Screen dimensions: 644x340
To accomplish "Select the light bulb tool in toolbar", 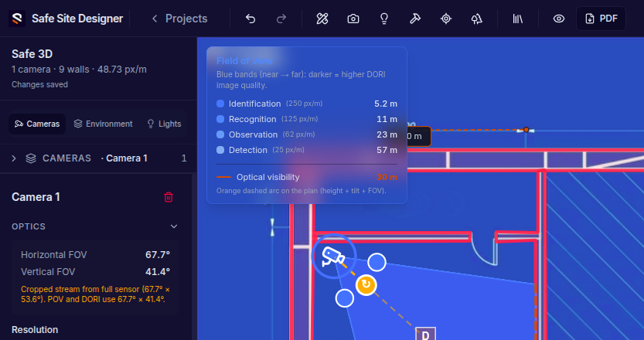I will (x=384, y=19).
